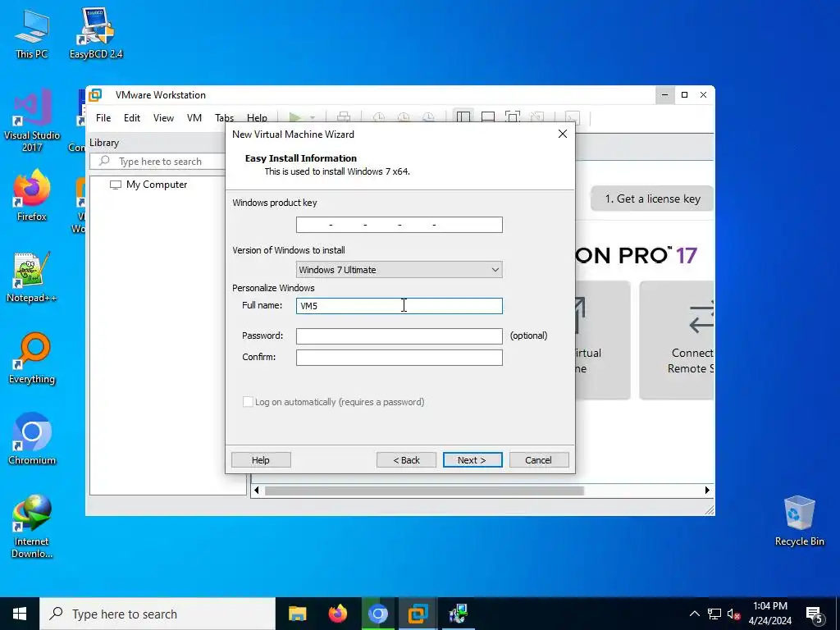Open the power options dropdown arrow
The width and height of the screenshot is (840, 630).
[313, 117]
